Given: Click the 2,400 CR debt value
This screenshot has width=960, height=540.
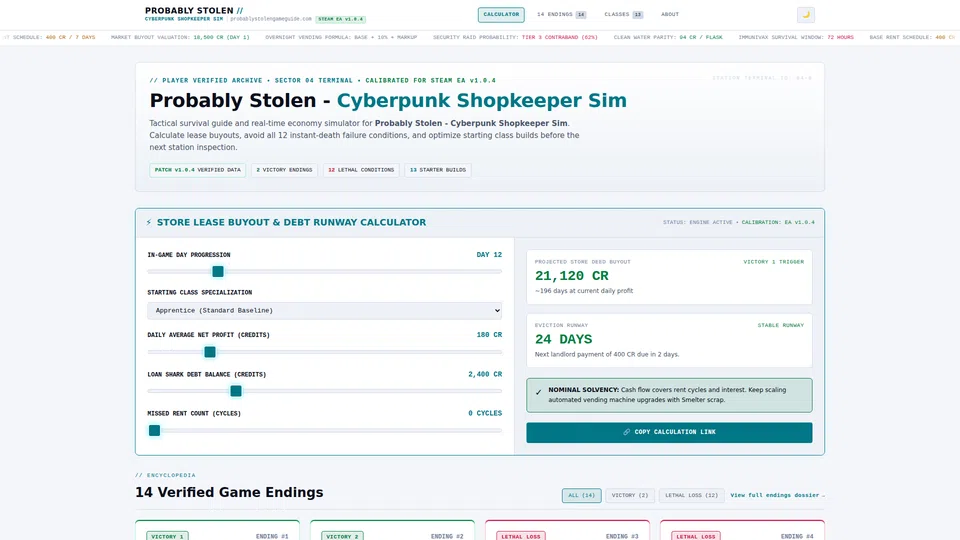Looking at the screenshot, I should click(485, 374).
